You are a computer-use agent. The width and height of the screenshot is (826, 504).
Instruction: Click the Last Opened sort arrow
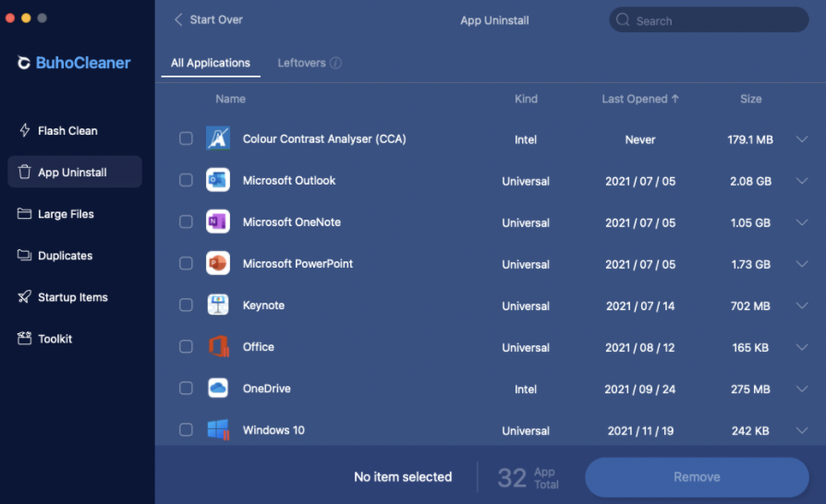pyautogui.click(x=675, y=99)
